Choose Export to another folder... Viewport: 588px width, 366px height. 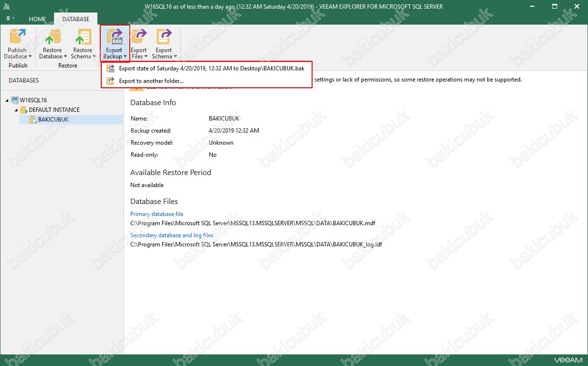207,81
